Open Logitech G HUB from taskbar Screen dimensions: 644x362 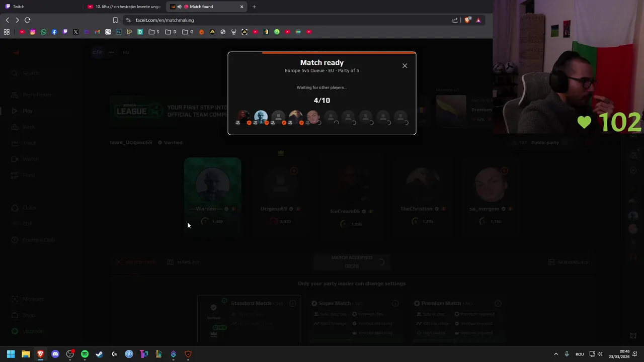click(x=114, y=354)
